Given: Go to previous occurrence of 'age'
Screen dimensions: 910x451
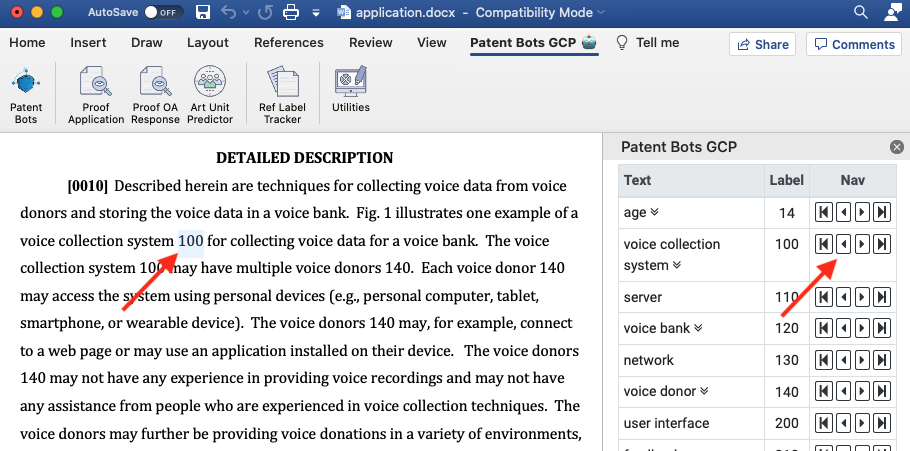Looking at the screenshot, I should [843, 212].
